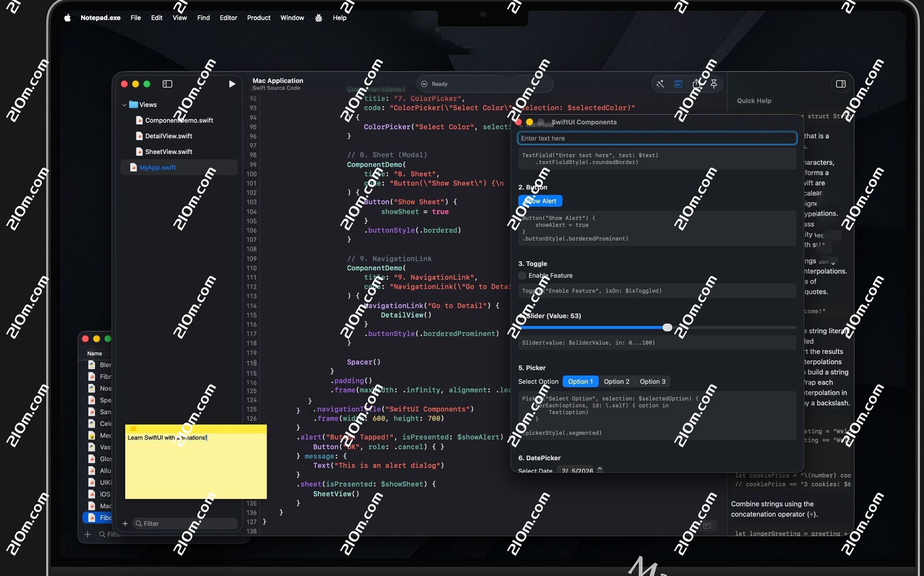
Task: Click the Enter text here field
Action: click(x=657, y=138)
